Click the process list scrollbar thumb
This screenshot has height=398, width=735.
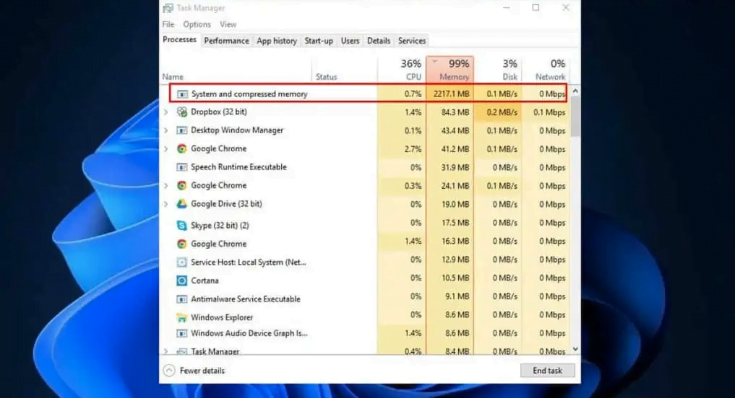click(x=575, y=117)
